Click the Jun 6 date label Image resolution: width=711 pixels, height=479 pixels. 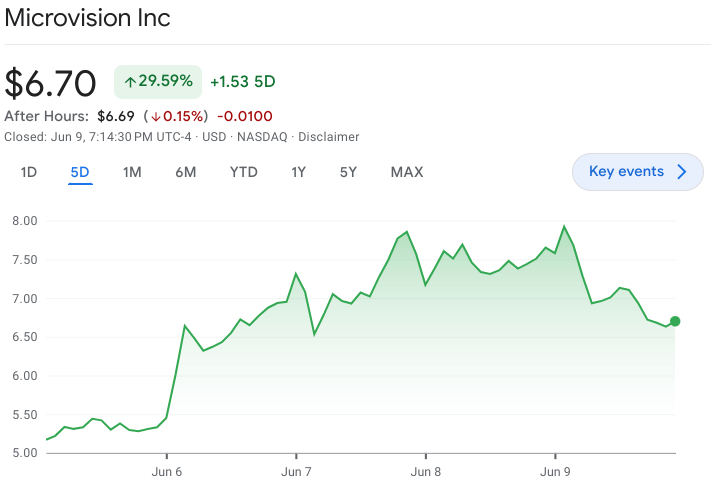(166, 471)
